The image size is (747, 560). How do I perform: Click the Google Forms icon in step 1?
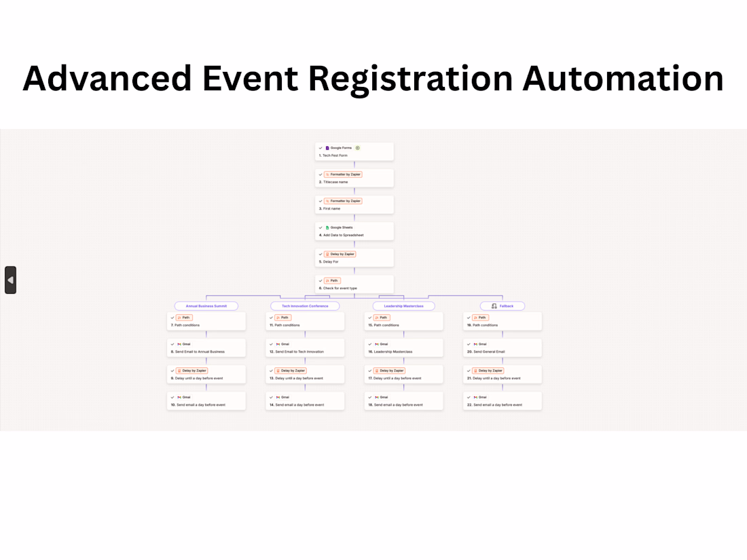point(327,148)
